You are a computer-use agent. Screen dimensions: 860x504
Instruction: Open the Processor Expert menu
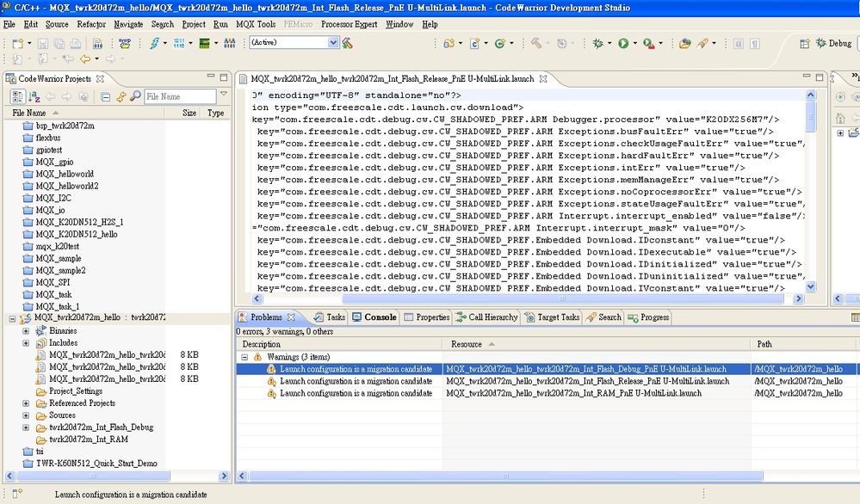(x=349, y=25)
